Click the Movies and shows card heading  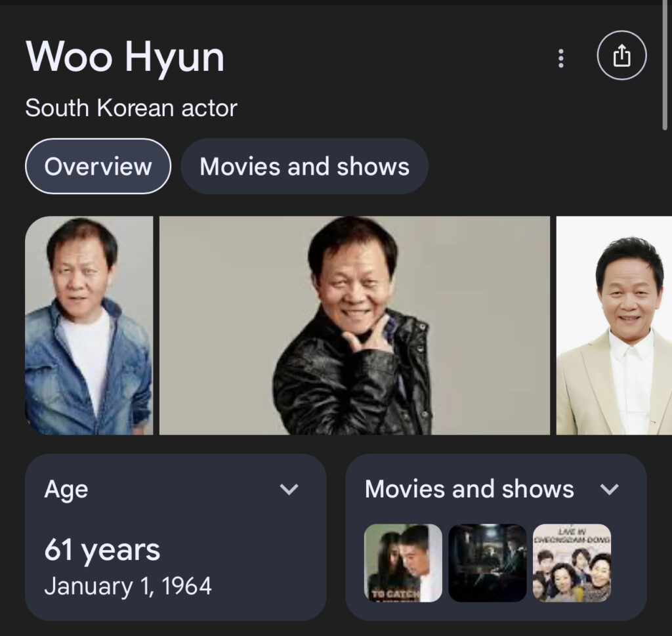pos(469,489)
